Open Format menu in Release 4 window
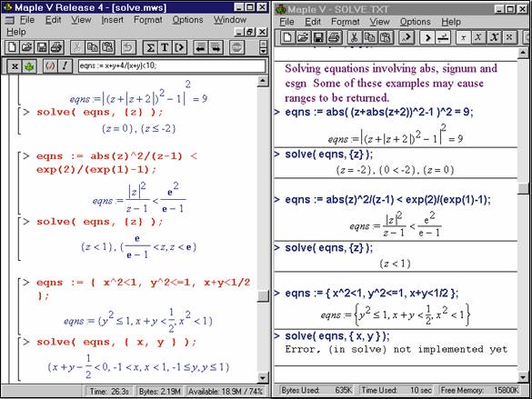532x399 pixels. [x=148, y=20]
